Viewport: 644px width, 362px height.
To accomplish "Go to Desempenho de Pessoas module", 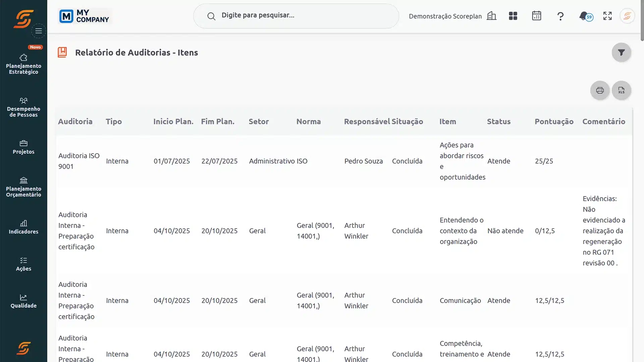I will coord(23,107).
